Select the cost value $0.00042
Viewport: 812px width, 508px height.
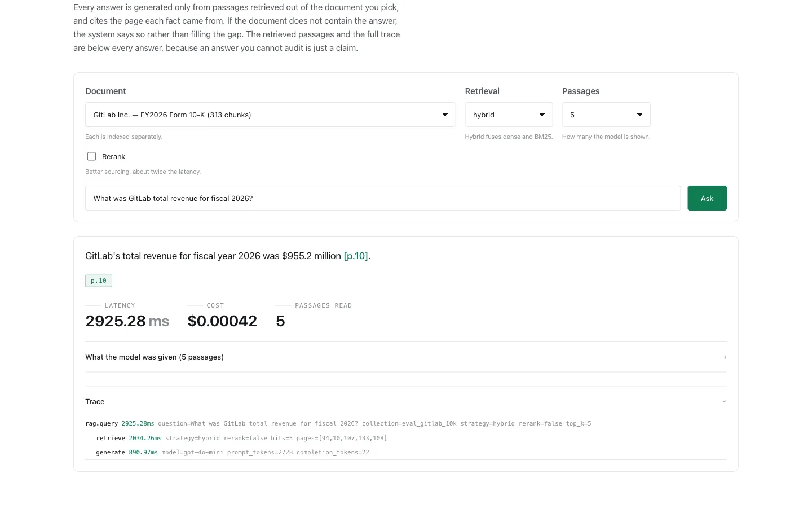(222, 321)
